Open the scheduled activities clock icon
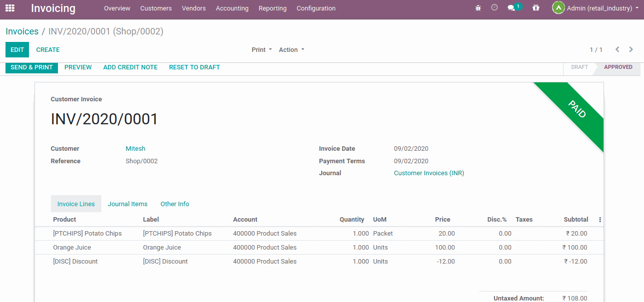Image resolution: width=644 pixels, height=302 pixels. (494, 8)
